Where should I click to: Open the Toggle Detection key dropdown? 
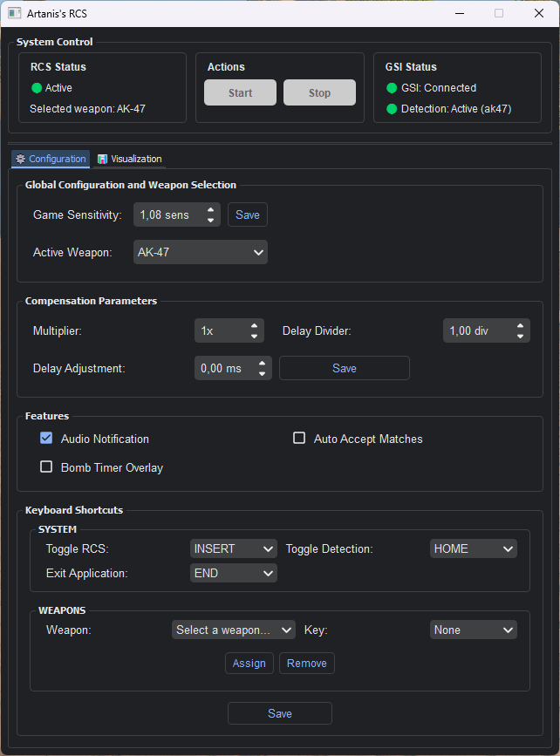[x=473, y=548]
